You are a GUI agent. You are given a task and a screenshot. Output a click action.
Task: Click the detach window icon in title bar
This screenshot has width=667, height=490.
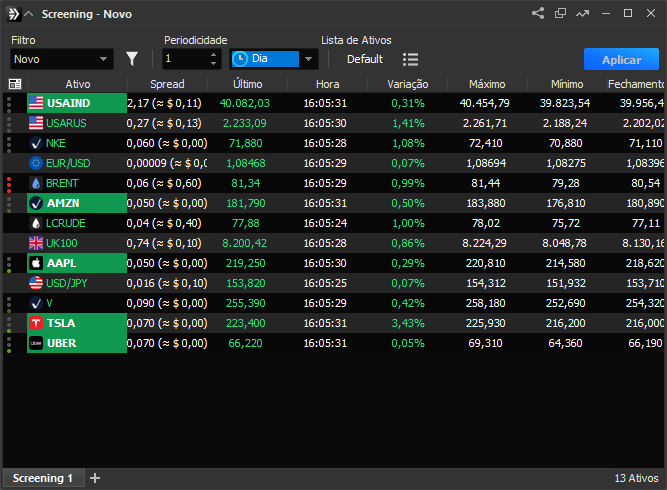pyautogui.click(x=560, y=14)
